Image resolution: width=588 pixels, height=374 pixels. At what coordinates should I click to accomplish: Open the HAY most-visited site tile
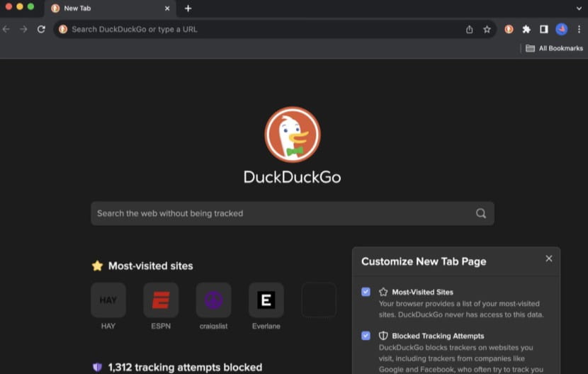[x=108, y=300]
